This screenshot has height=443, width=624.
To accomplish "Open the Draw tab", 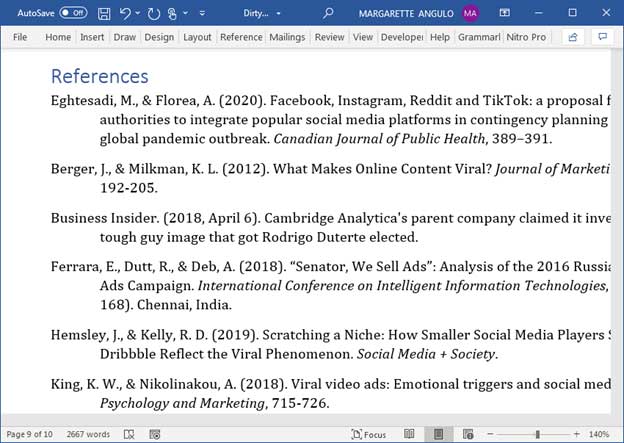I will (x=125, y=37).
